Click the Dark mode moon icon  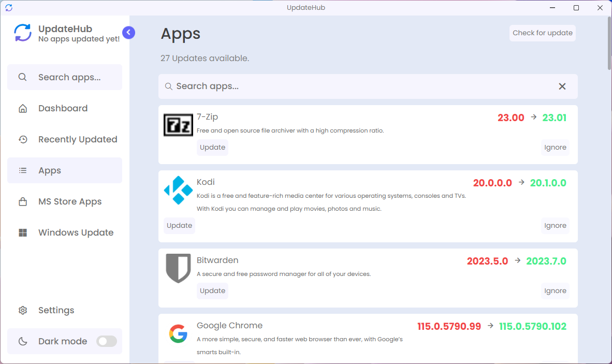tap(23, 341)
